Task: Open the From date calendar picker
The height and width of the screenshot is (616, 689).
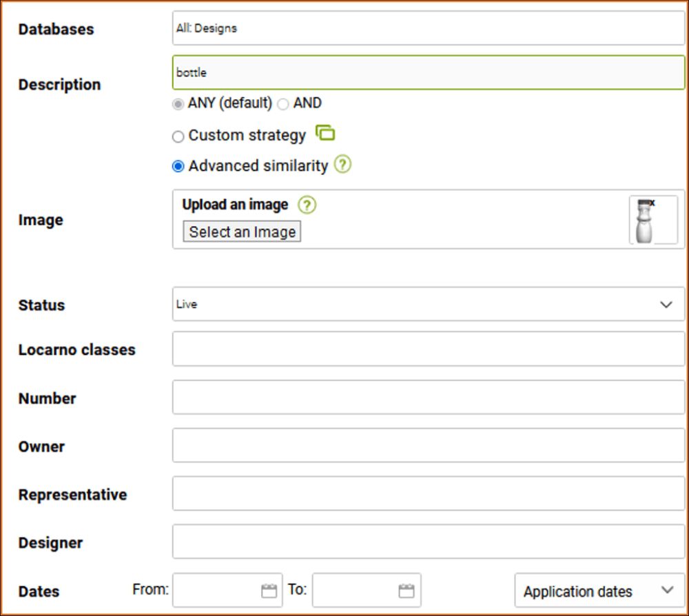Action: [269, 591]
